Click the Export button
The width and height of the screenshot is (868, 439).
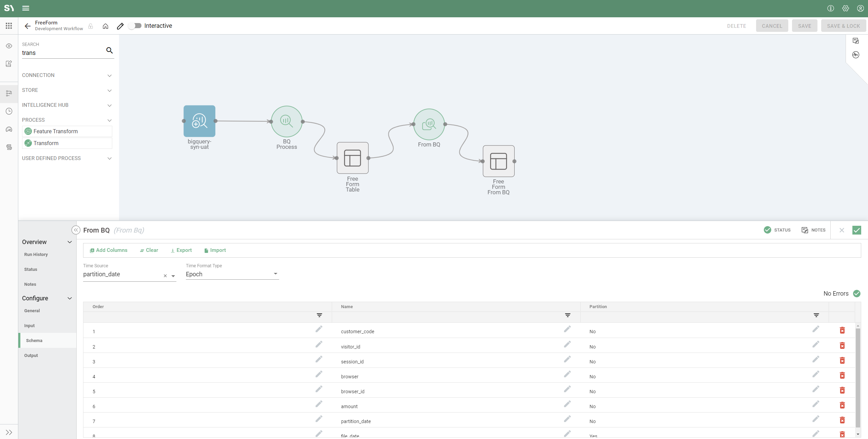pos(181,250)
